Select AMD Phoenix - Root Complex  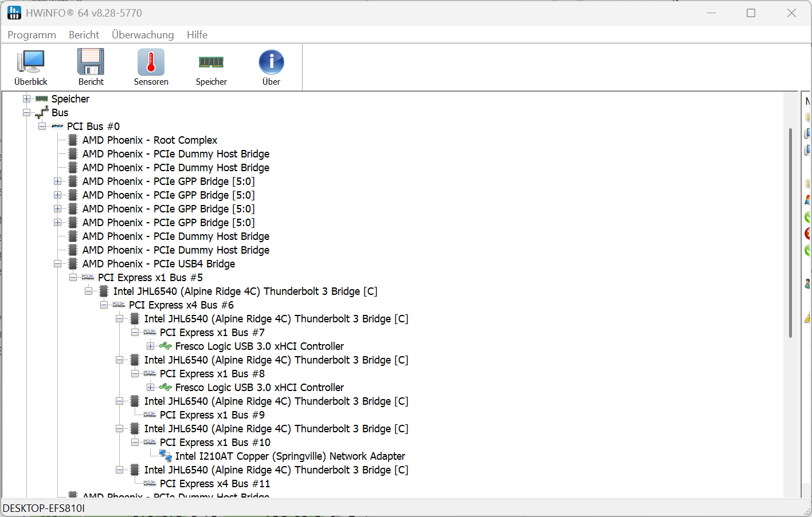(150, 140)
